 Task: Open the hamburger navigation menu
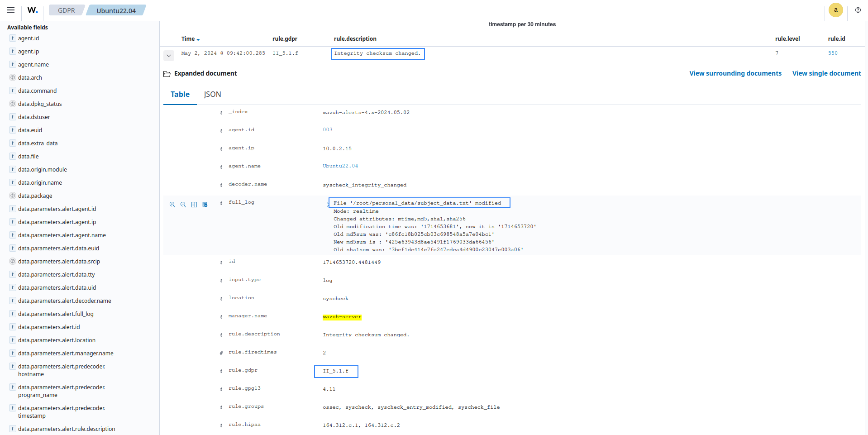tap(11, 10)
